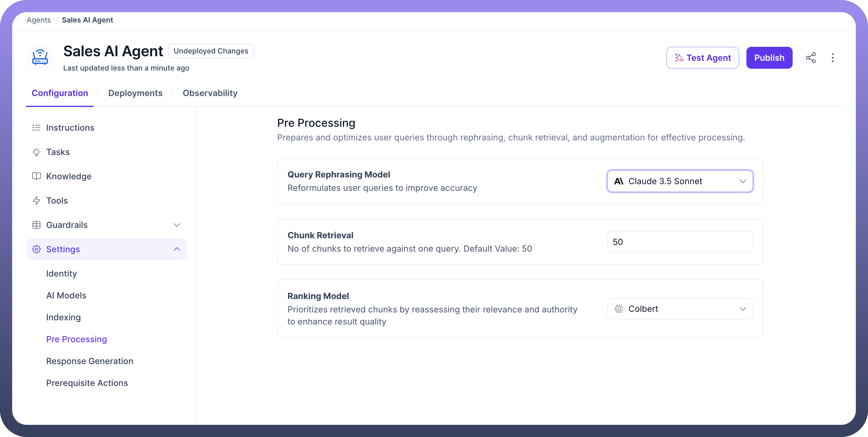Viewport: 868px width, 437px height.
Task: Click the Publish button
Action: [769, 58]
